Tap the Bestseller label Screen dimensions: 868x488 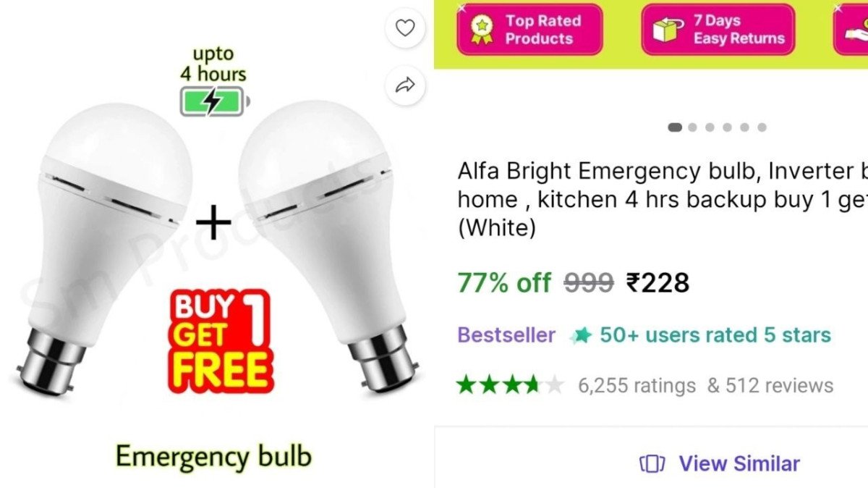[x=506, y=335]
